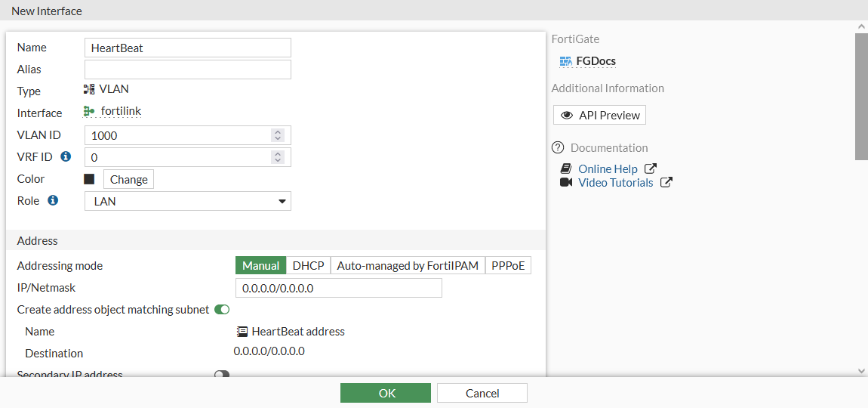Disable create address object matching subnet
The image size is (868, 408).
(x=222, y=310)
